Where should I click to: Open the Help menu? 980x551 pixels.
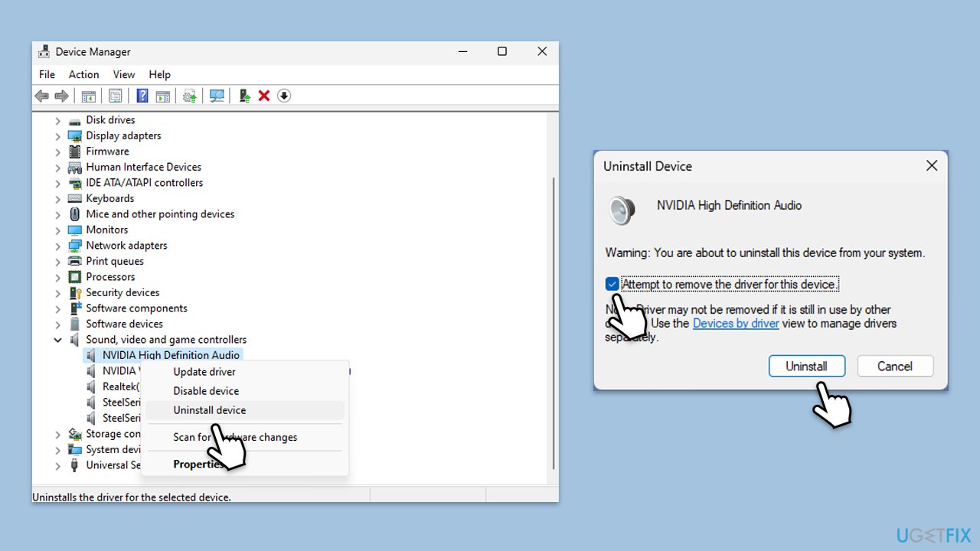[159, 74]
